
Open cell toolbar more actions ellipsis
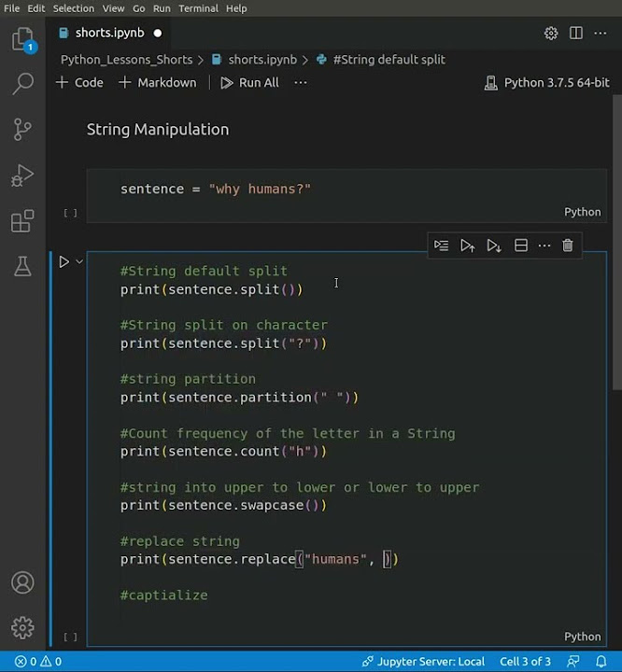544,245
